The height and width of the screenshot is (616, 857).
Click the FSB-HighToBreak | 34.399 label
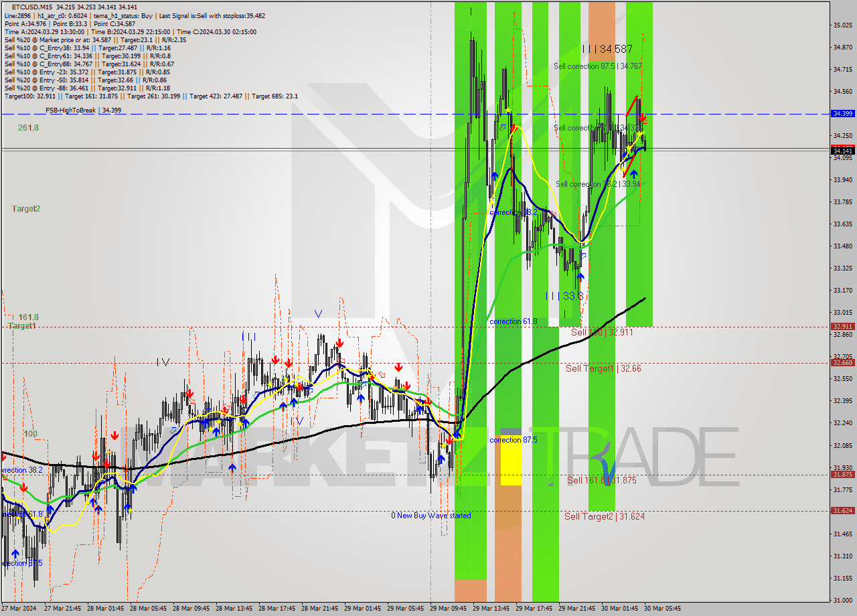pos(83,110)
